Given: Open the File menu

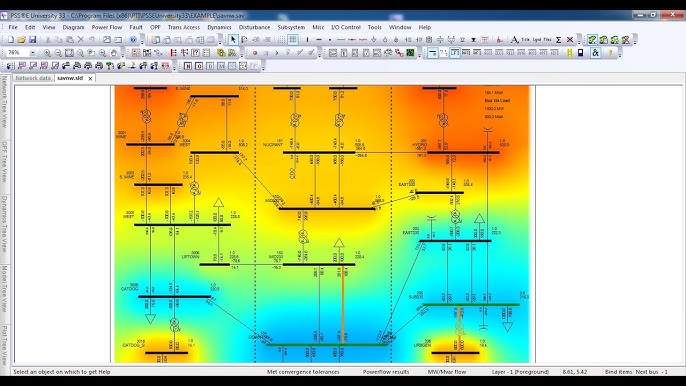Looking at the screenshot, I should (x=13, y=27).
